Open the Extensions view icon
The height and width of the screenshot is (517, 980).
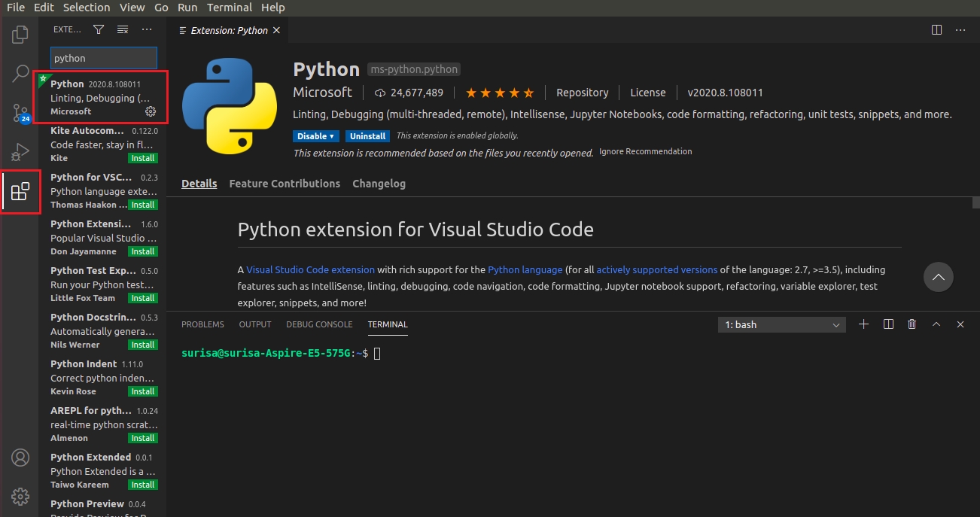(x=20, y=192)
